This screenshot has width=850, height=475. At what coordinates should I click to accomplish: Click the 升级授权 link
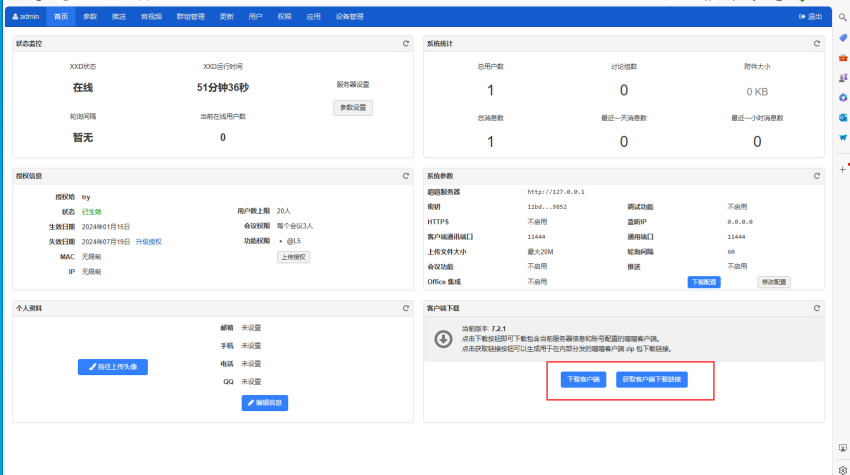(148, 241)
